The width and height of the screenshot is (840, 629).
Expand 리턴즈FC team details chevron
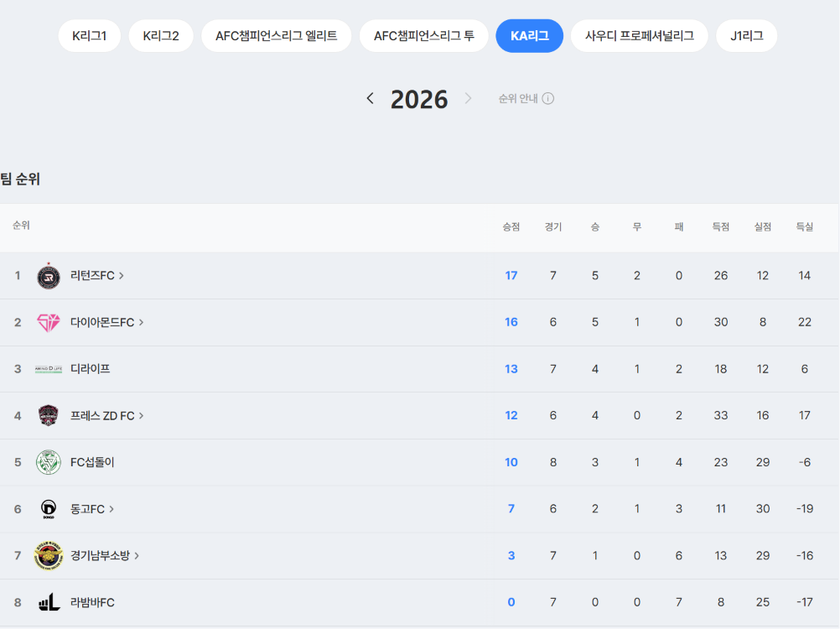point(122,275)
